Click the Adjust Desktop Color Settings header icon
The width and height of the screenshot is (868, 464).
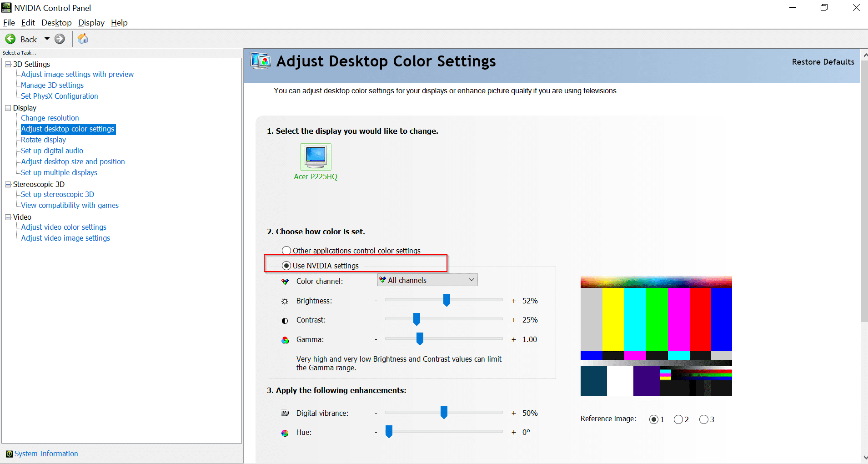coord(261,61)
